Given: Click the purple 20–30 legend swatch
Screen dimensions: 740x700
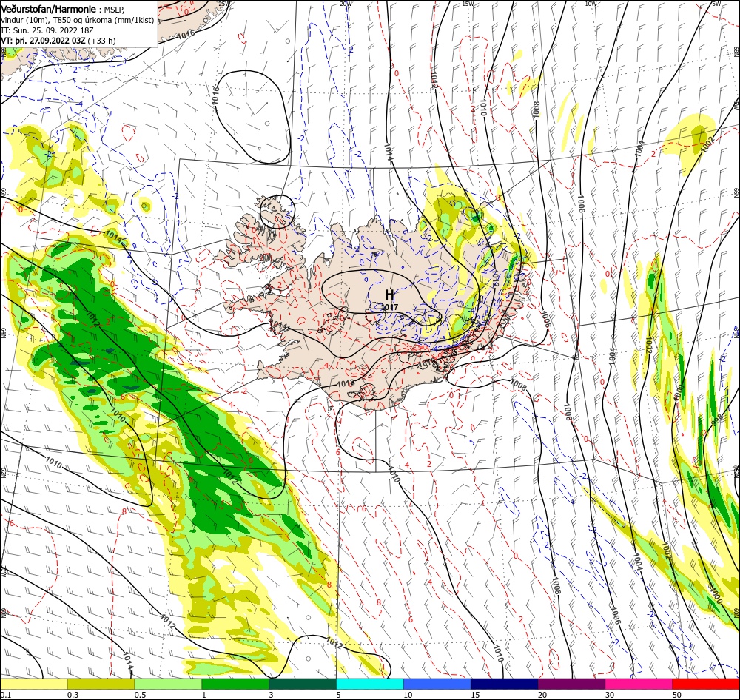Looking at the screenshot, I should coord(571,684).
